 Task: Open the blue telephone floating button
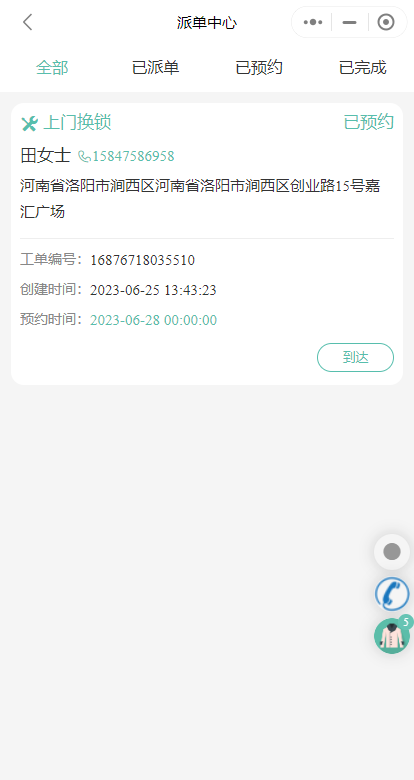[392, 594]
